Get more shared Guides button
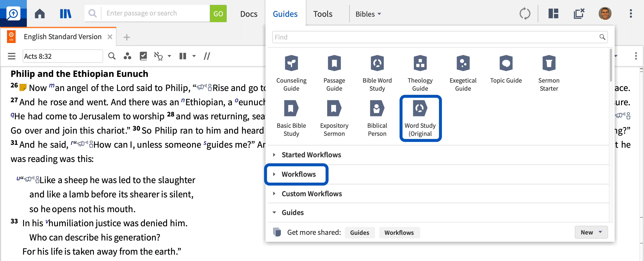 click(x=360, y=232)
